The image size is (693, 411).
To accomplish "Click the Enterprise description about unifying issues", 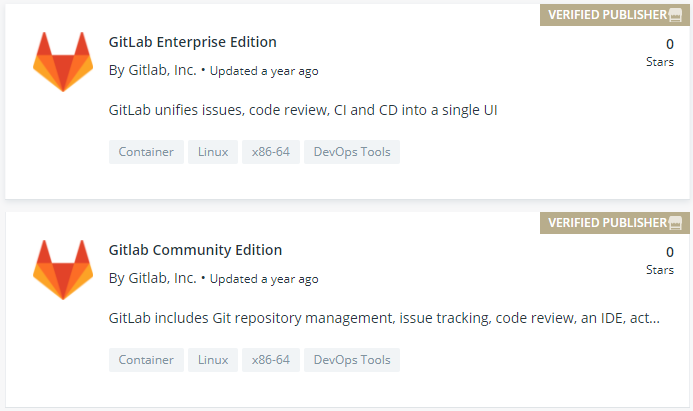I will (303, 110).
